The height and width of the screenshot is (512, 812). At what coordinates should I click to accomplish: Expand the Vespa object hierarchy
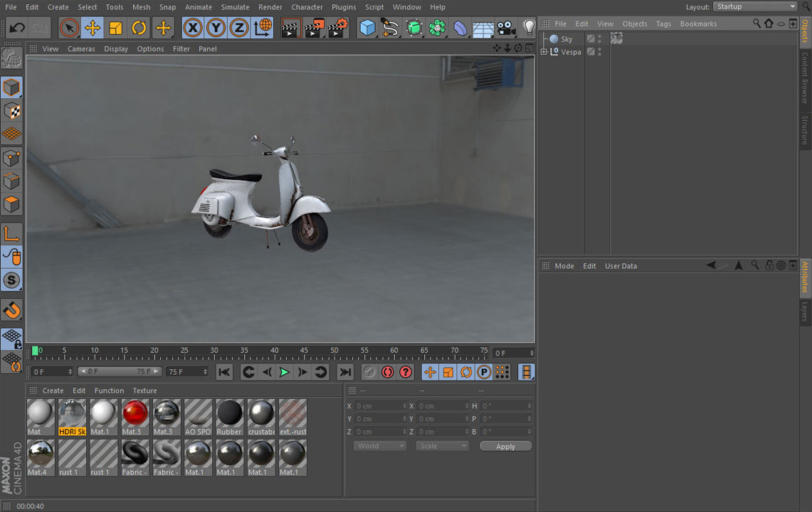(x=544, y=51)
